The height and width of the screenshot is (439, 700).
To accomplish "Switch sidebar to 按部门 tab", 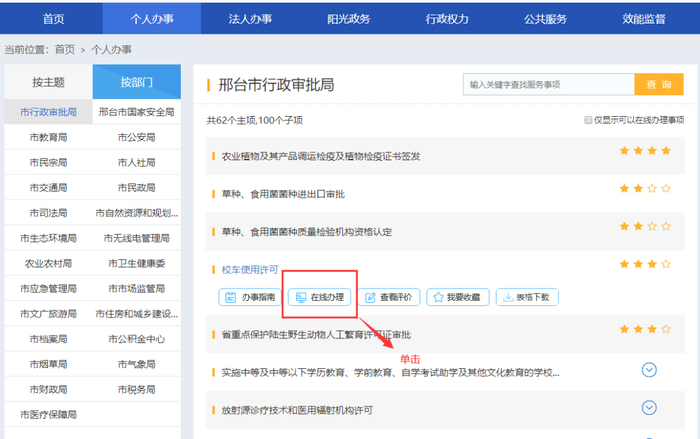I will pos(137,82).
